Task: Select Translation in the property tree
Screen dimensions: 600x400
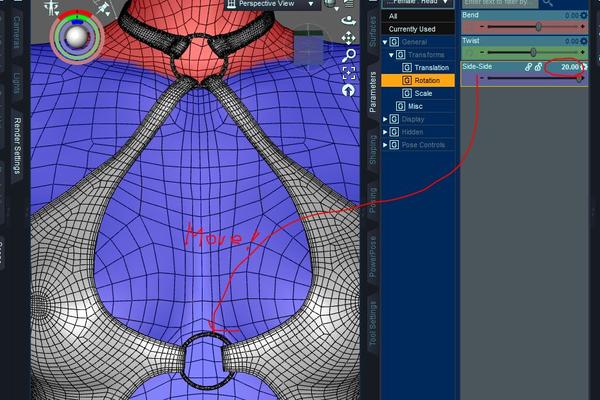Action: coord(432,68)
